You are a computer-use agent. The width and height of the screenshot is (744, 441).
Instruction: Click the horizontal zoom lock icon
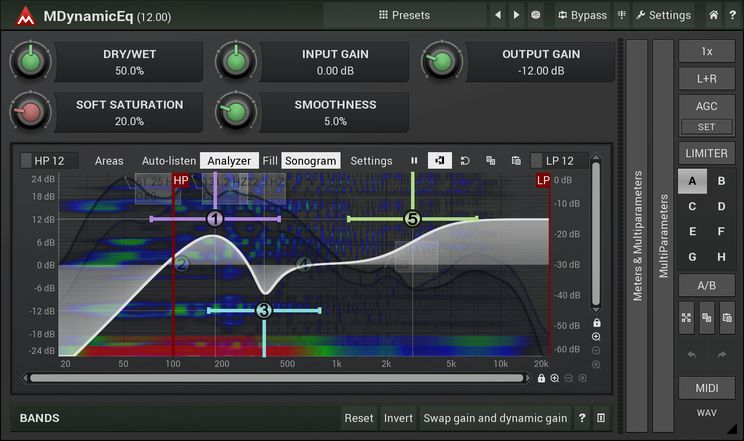pos(541,378)
